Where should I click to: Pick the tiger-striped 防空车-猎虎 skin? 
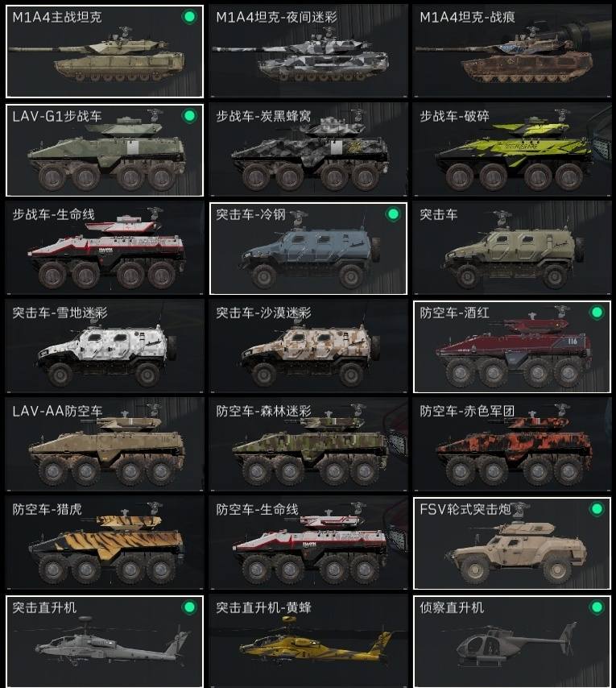click(x=105, y=543)
